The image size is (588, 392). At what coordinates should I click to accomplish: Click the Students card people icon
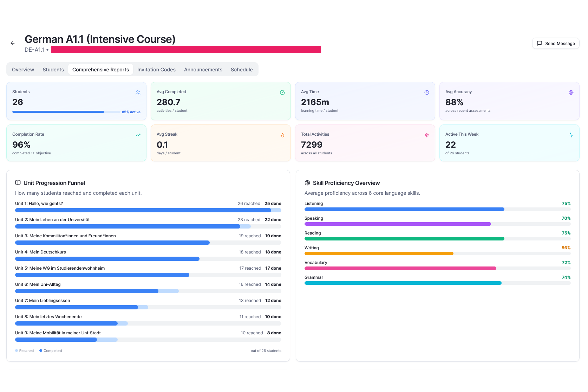(138, 92)
